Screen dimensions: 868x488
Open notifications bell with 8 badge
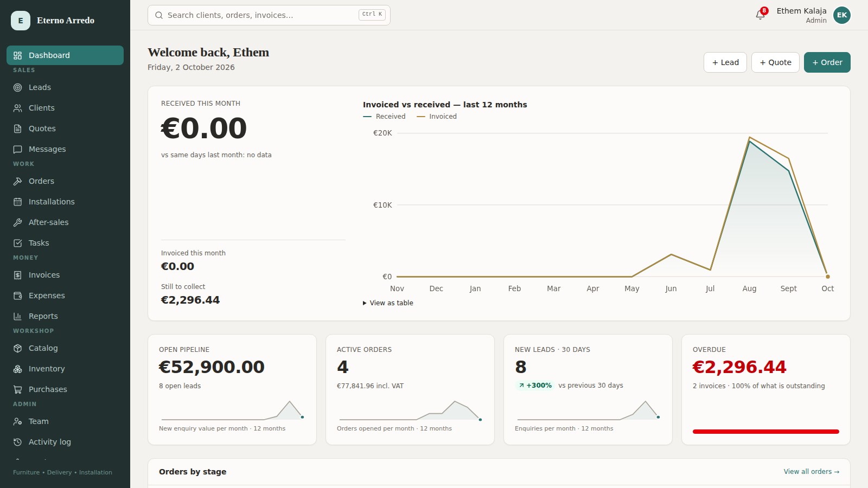point(761,15)
